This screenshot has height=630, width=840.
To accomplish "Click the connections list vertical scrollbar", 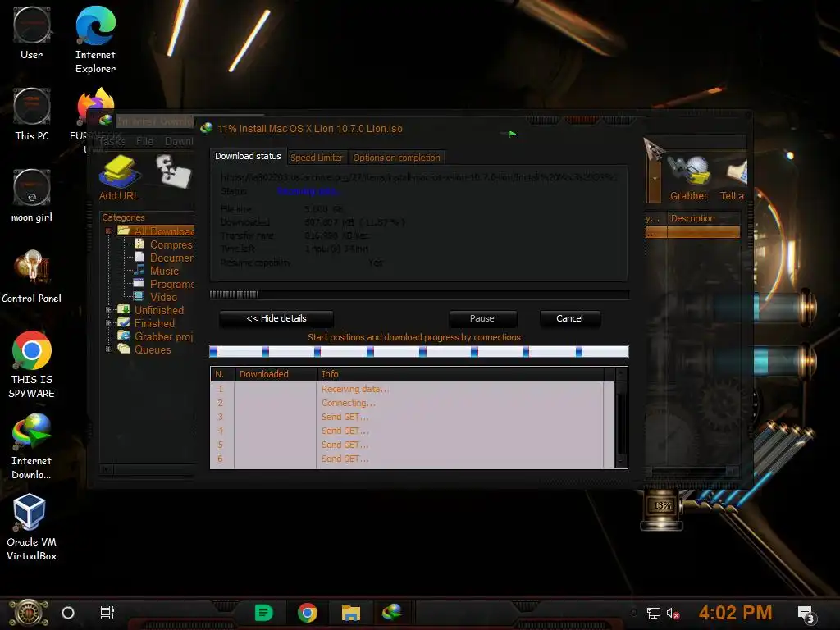I will 621,418.
